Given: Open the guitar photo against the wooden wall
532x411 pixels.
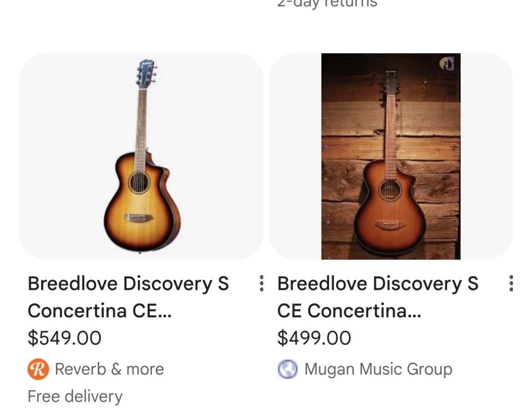Looking at the screenshot, I should pyautogui.click(x=391, y=156).
